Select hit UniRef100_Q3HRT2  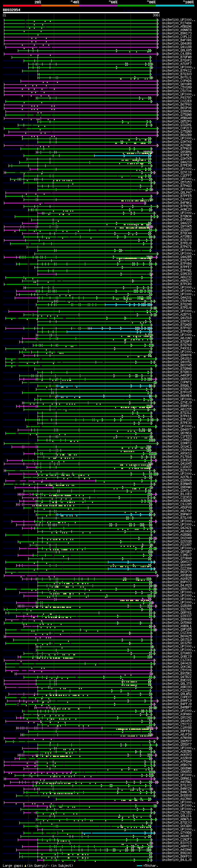pyautogui.click(x=177, y=443)
